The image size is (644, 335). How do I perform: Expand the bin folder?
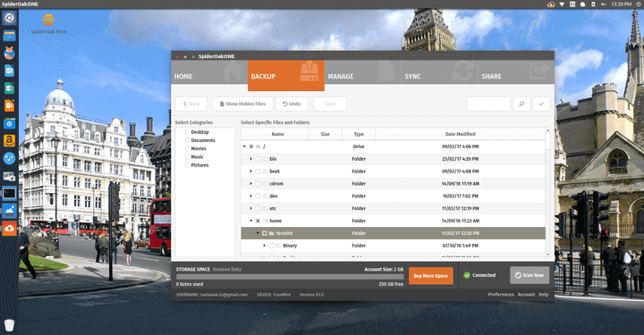click(x=251, y=159)
